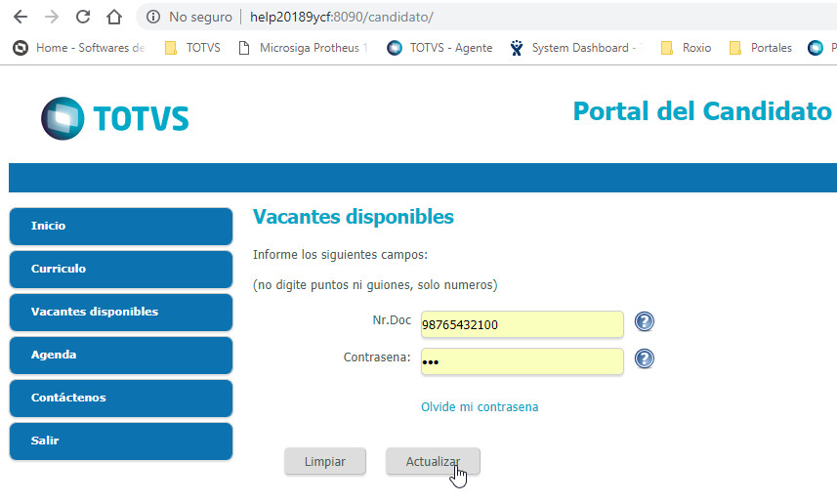Viewport: 837px width, 504px height.
Task: Click the no digite puntos ni guiones note
Action: click(375, 284)
